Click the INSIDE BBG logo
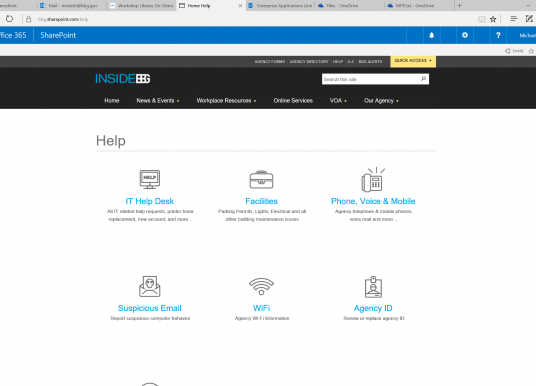Viewport: 536px width, 386px height. point(123,79)
